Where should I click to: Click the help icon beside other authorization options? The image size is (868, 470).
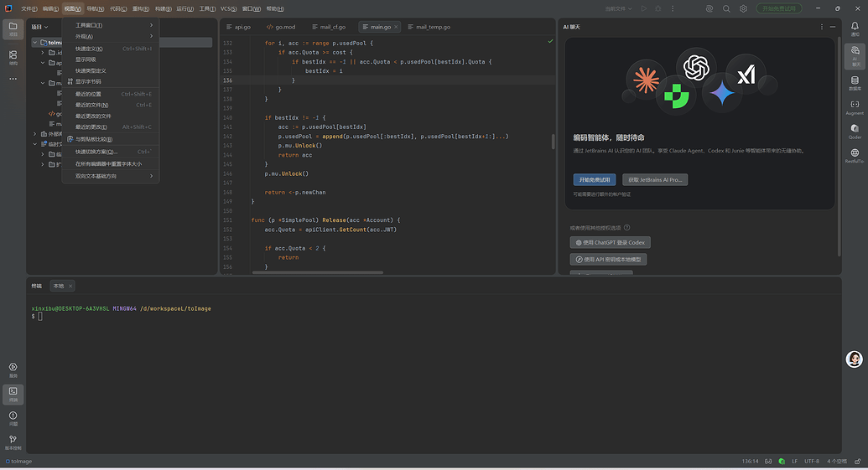point(626,227)
